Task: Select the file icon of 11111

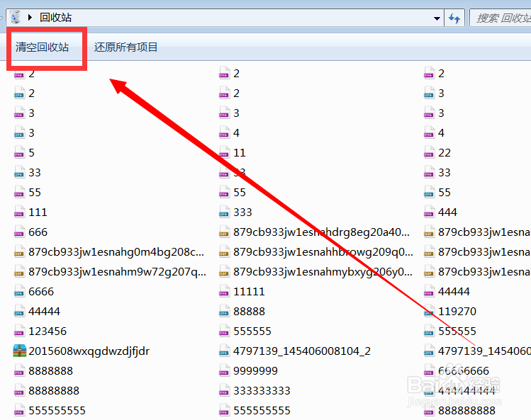Action: pos(224,291)
